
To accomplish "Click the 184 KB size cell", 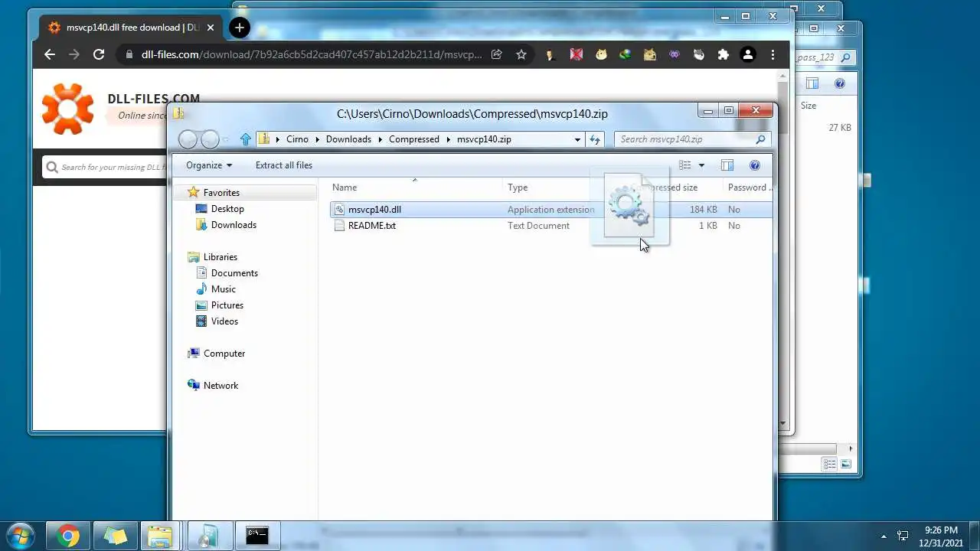I will click(x=704, y=210).
